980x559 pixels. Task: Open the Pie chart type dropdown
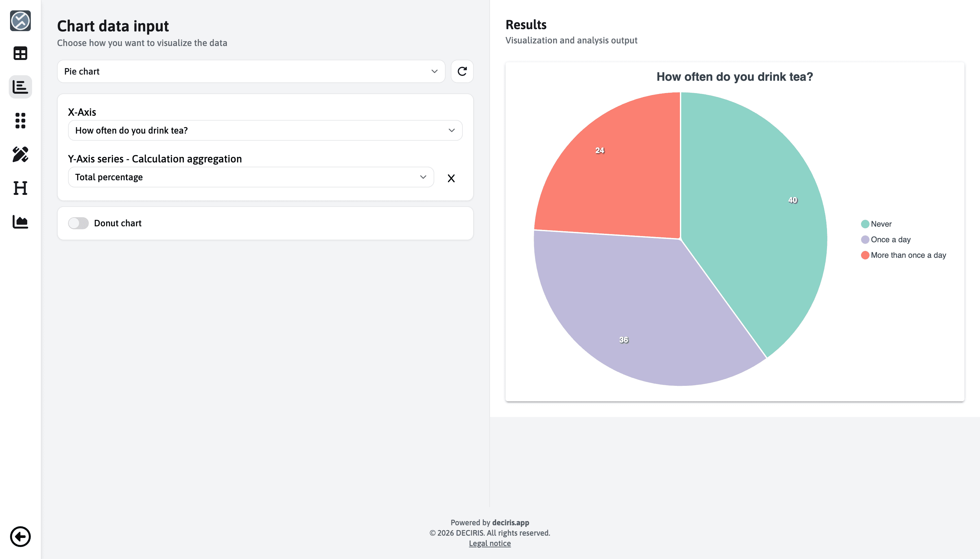coord(250,71)
